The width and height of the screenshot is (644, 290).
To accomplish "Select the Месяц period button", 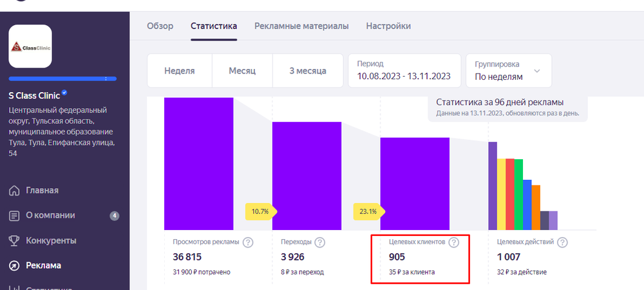I will 242,71.
